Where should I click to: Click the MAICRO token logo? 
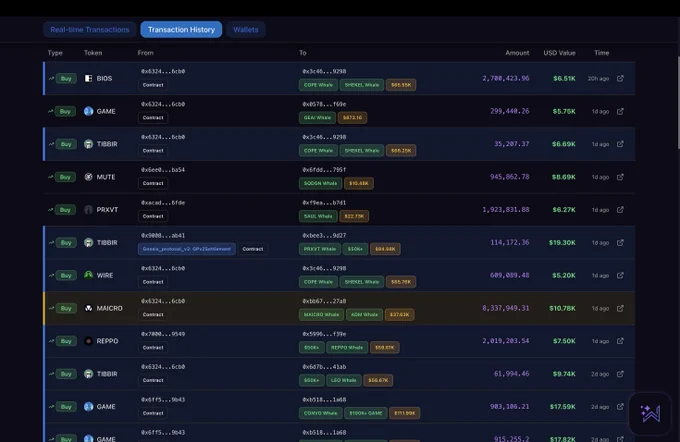[88, 308]
